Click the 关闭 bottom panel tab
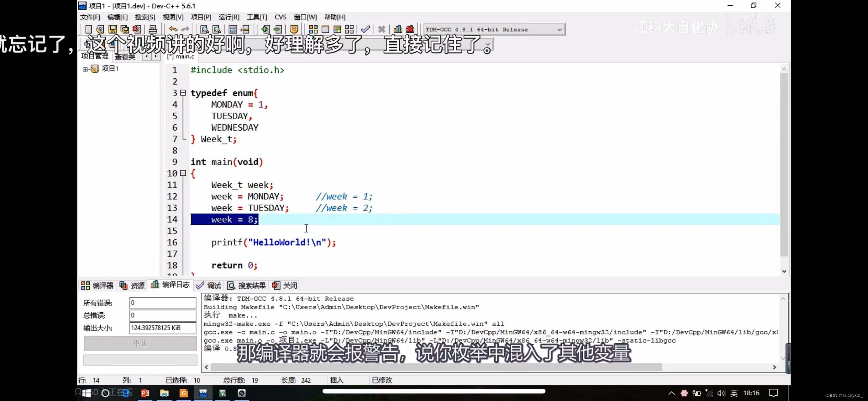The image size is (868, 401). tap(284, 285)
